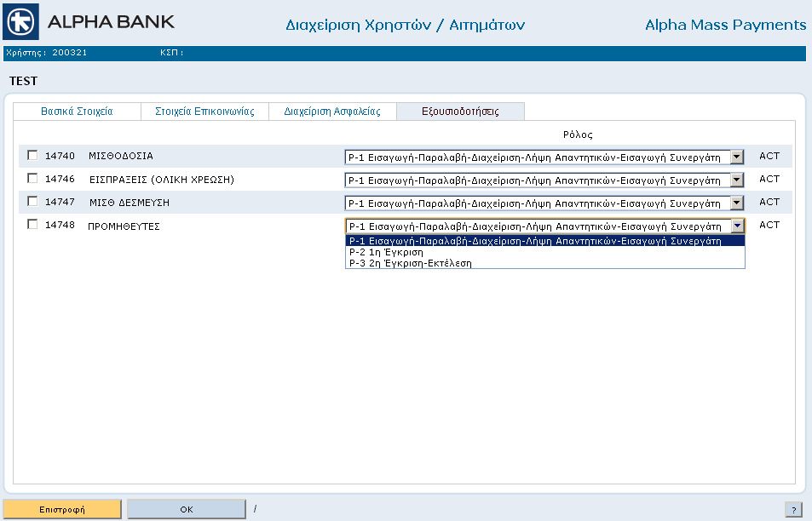Open role dropdown arrow for ΜΙΣΘΟΔΟΣΙΑ row
The image size is (812, 521).
coord(737,157)
